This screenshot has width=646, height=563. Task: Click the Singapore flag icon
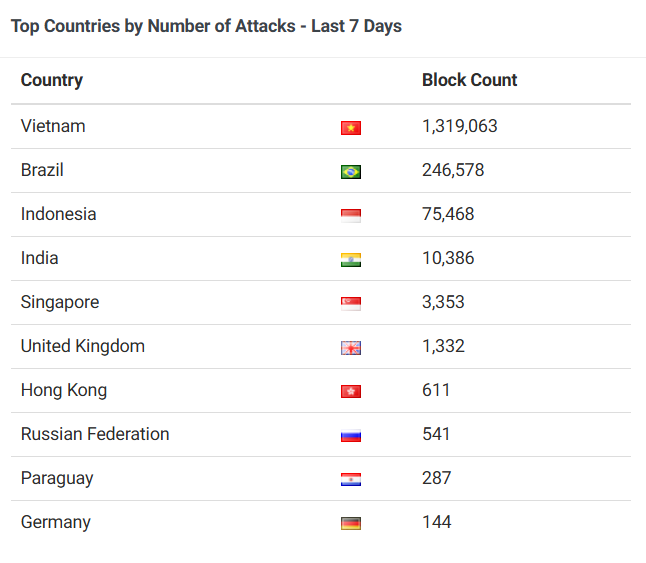pos(350,304)
